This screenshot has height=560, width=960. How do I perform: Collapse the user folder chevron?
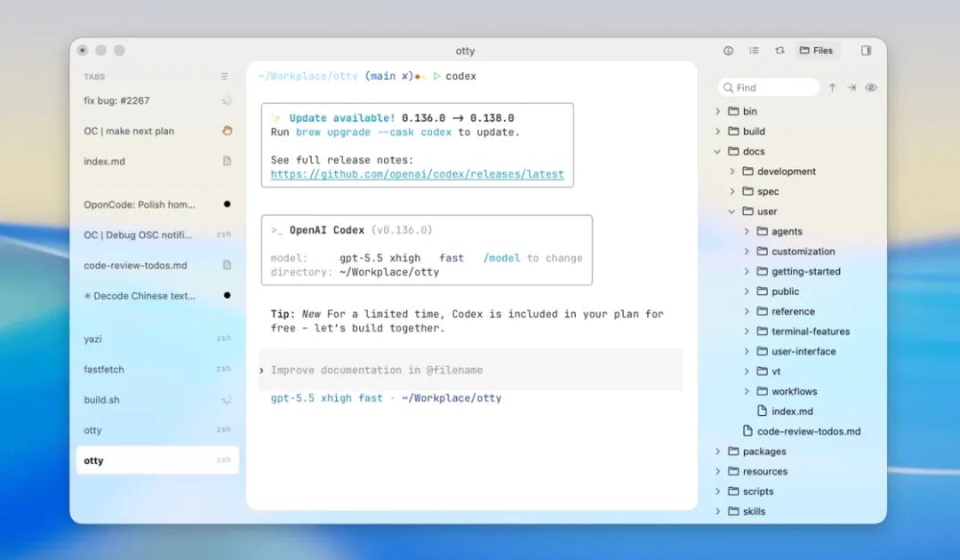pos(732,212)
